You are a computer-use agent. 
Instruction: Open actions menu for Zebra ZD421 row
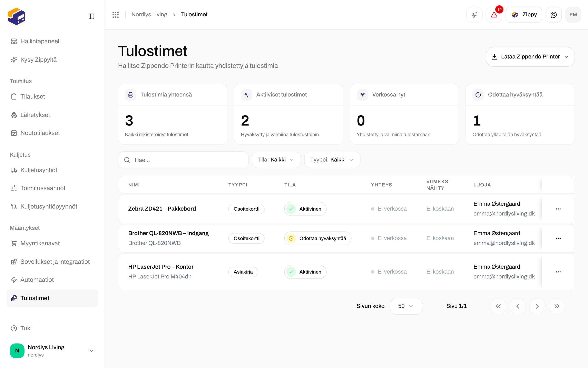click(x=558, y=209)
